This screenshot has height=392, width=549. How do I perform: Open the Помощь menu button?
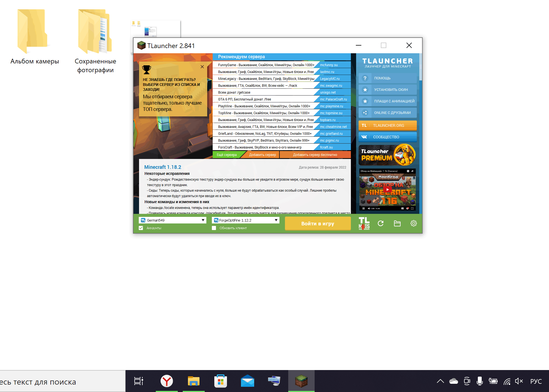[387, 78]
